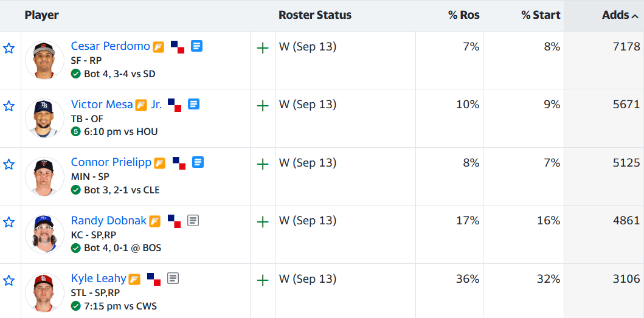
Task: Sort the table by % Start header
Action: (541, 15)
